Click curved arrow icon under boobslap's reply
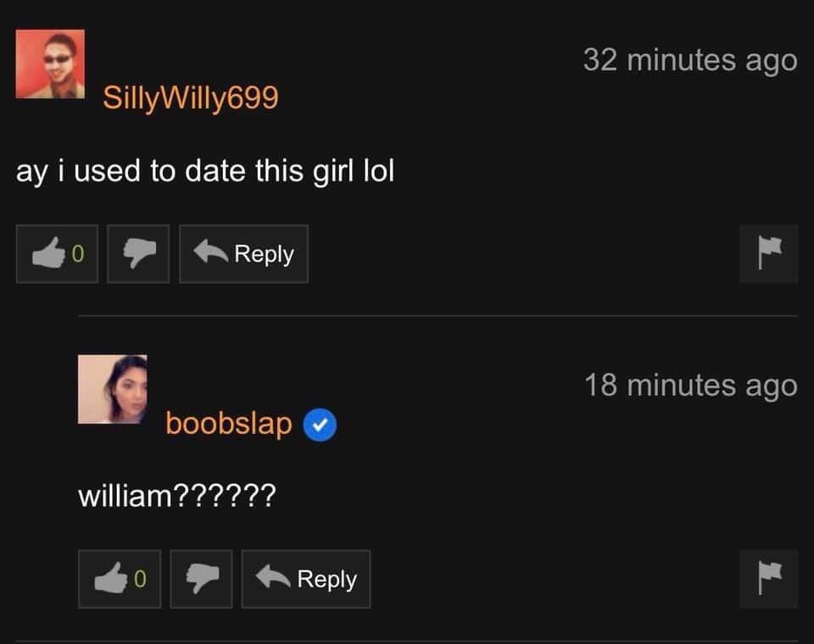Screen dimensions: 814x644 point(272,577)
